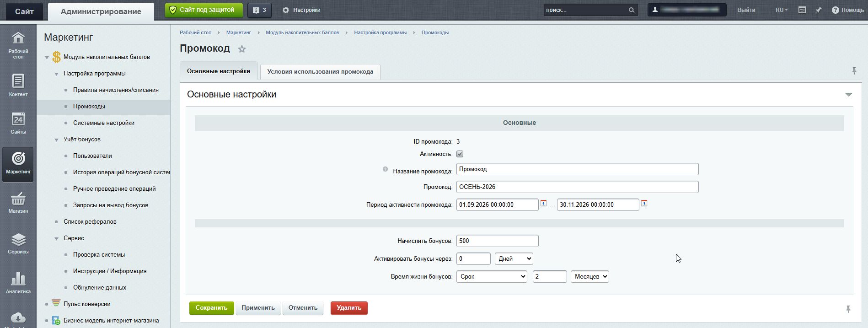
Task: Open the Месяцев unit dropdown
Action: [590, 277]
